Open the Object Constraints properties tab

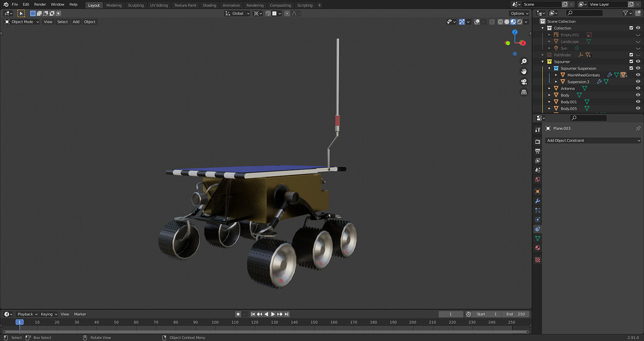click(x=538, y=229)
